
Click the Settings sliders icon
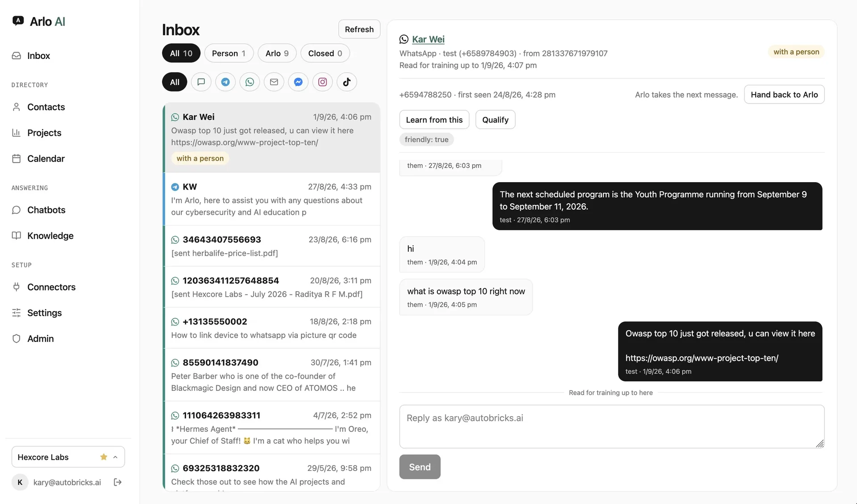pyautogui.click(x=17, y=313)
